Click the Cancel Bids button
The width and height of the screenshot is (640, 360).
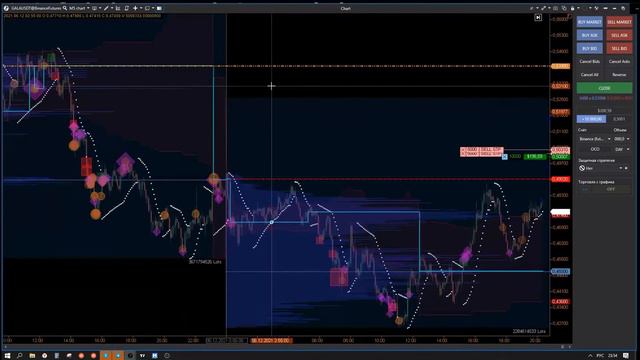coord(589,62)
